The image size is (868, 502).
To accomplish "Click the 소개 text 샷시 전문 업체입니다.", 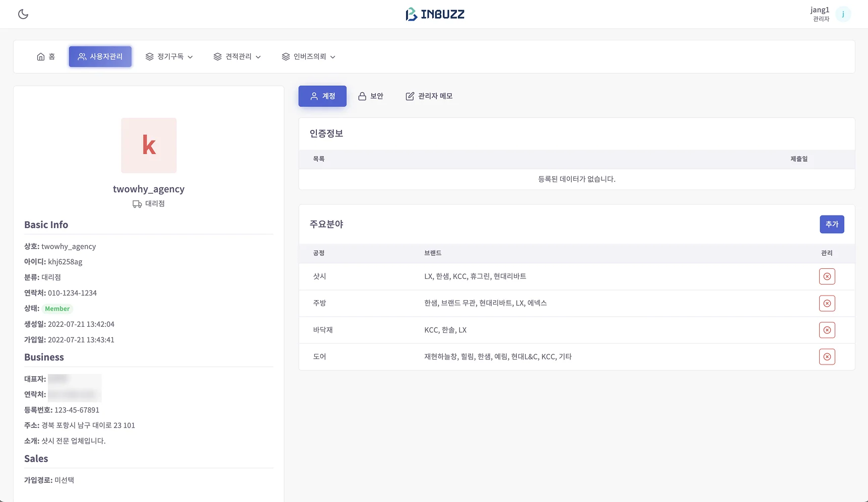I will click(x=74, y=441).
